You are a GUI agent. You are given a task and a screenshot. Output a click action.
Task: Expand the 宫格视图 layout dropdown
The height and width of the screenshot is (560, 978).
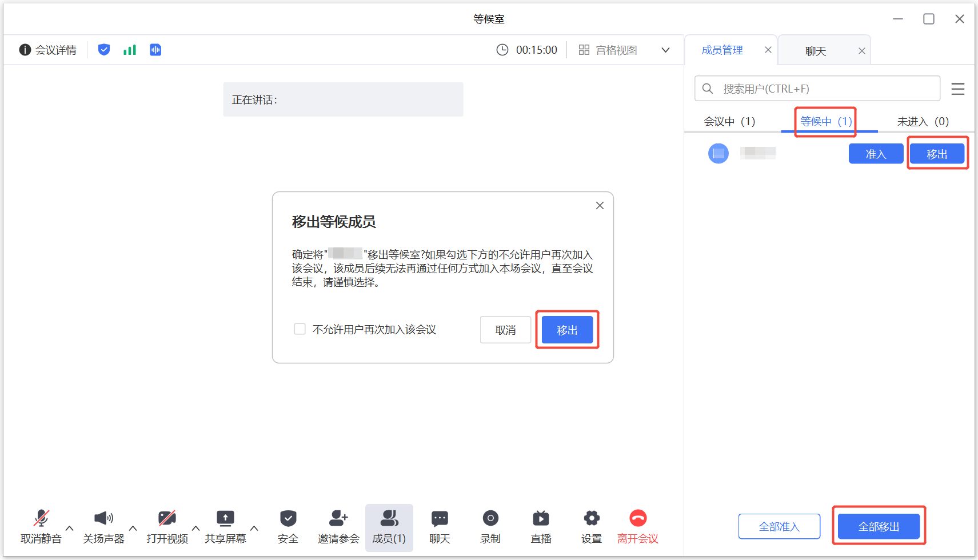[x=665, y=50]
